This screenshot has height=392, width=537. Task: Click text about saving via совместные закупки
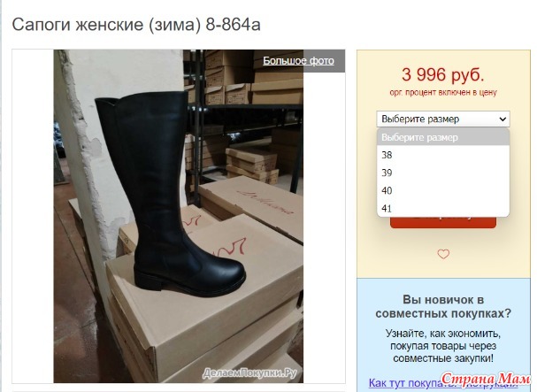pos(443,346)
